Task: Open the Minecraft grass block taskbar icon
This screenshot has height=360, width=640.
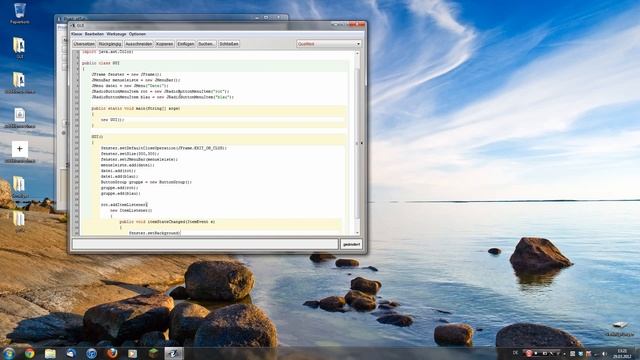Action: [153, 353]
